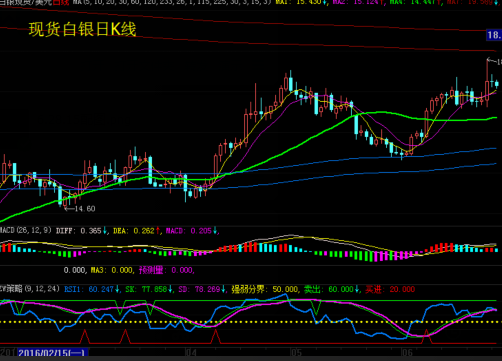Click the 强弱分界 50.000 label
502x361 pixels.
[265, 289]
